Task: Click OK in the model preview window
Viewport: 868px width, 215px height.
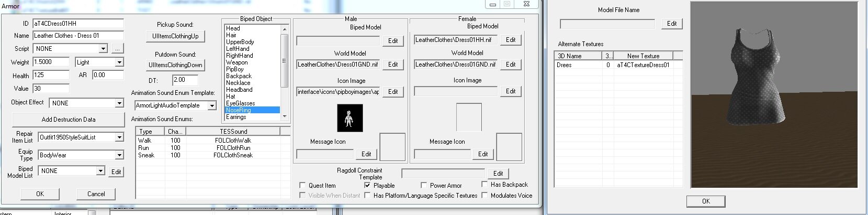Action: [x=706, y=201]
